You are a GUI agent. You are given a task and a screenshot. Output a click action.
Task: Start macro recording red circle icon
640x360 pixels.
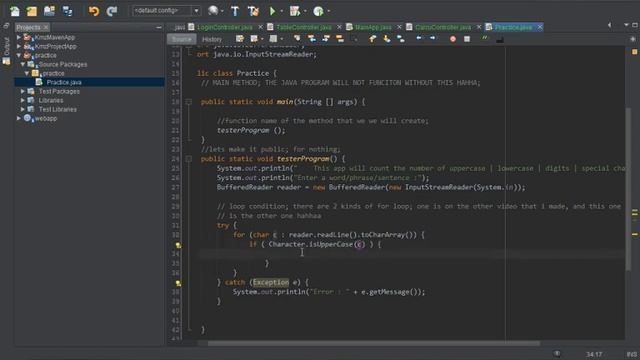pos(453,39)
